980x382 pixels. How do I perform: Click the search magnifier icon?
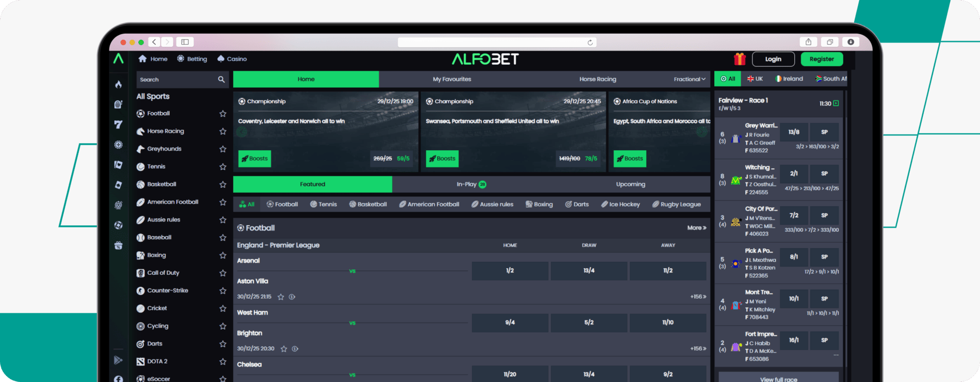point(221,79)
